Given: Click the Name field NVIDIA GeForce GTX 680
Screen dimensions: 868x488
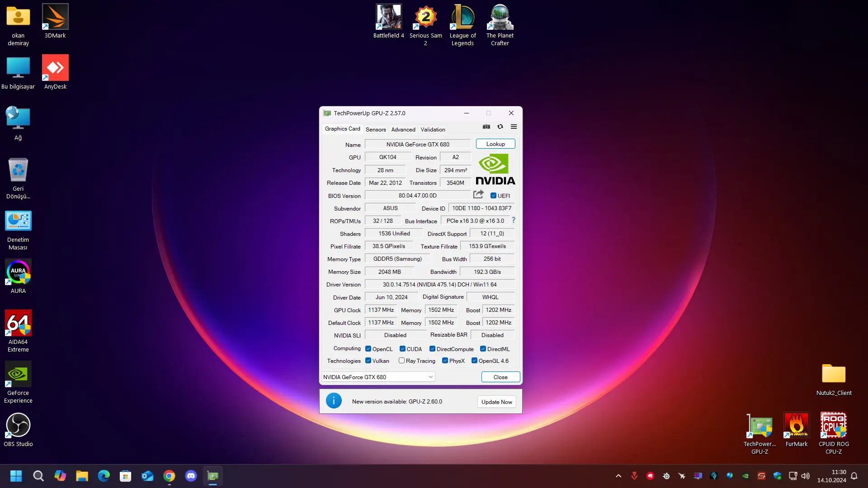Looking at the screenshot, I should pos(418,144).
